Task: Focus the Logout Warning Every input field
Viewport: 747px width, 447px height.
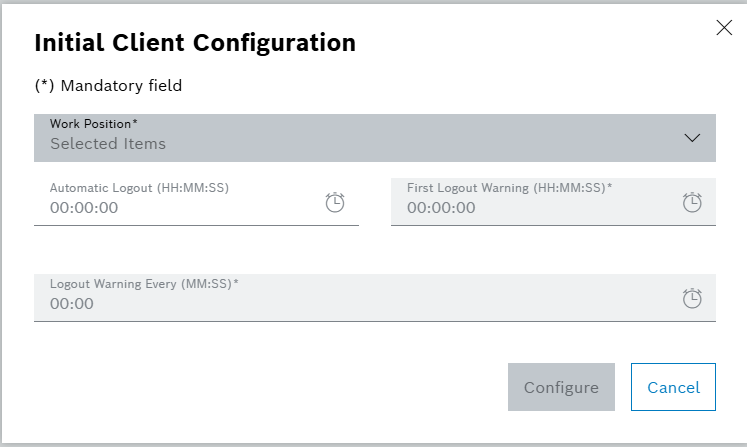Action: click(350, 304)
